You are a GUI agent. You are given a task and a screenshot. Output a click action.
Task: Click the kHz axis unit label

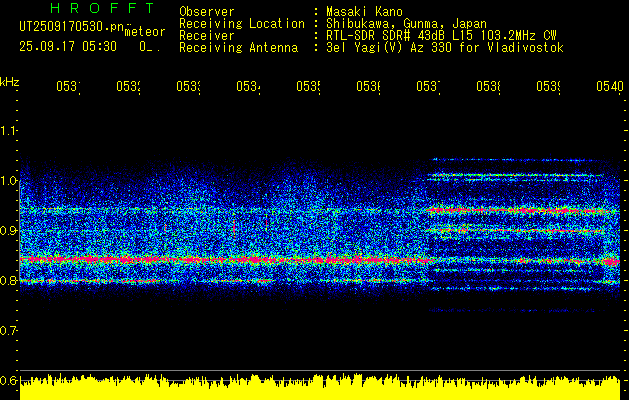(x=10, y=82)
